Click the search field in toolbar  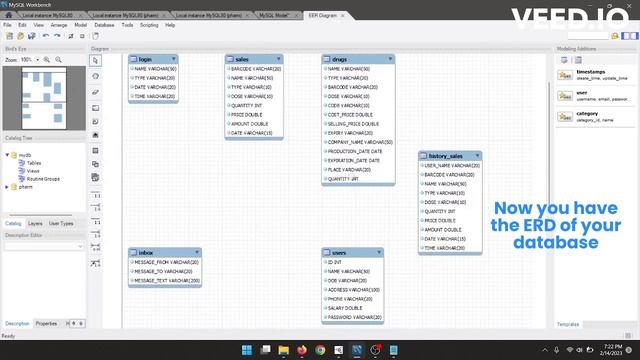588,36
